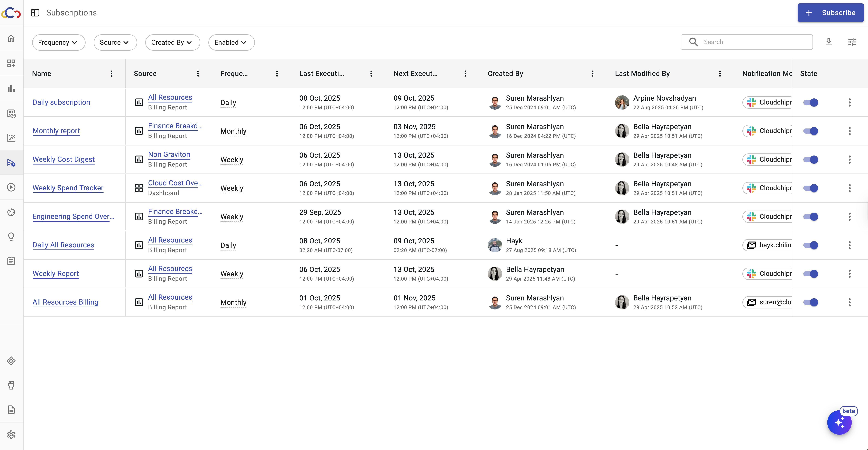
Task: Open the Created By column options menu
Action: click(592, 74)
